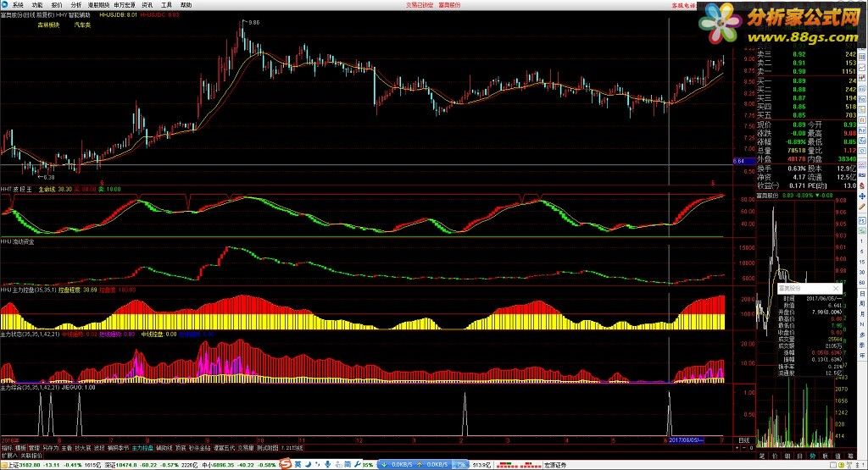Screen dimensions: 868x470
Task: Click the Sogou input method S icon
Action: [286, 464]
